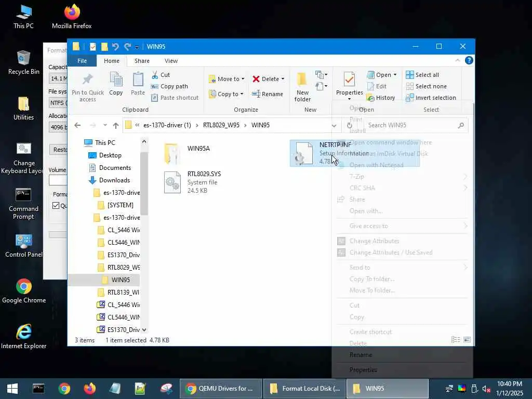The height and width of the screenshot is (399, 532).
Task: Click navigation pane scrollbar down arrow
Action: point(144,330)
